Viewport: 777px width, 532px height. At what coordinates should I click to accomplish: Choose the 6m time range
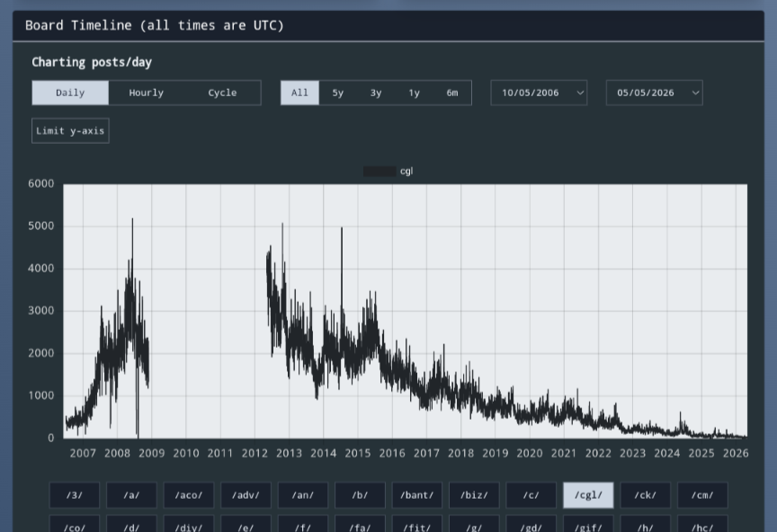pos(452,93)
